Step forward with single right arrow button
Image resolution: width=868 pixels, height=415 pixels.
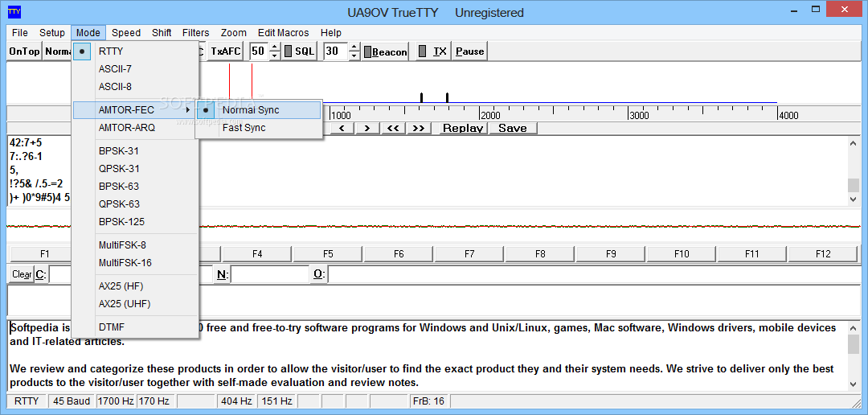click(366, 129)
